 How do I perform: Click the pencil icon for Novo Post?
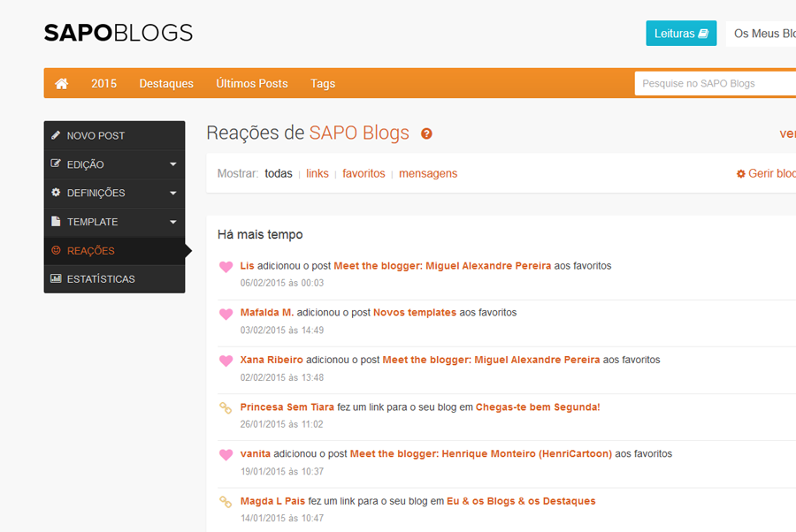click(56, 135)
